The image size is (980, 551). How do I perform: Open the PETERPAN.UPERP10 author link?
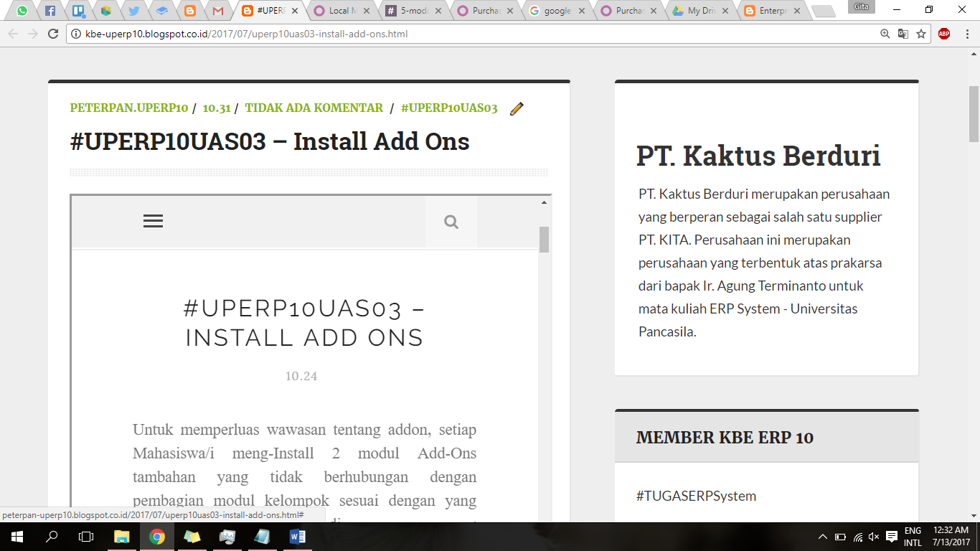pyautogui.click(x=129, y=108)
